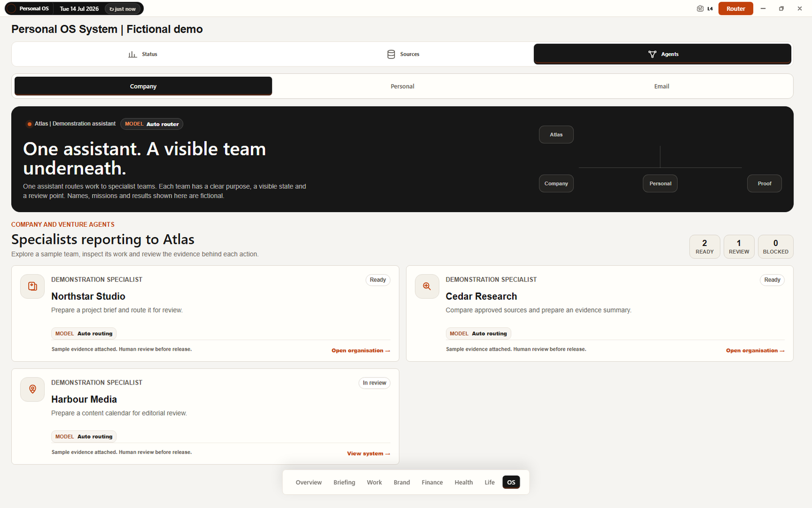812x508 pixels.
Task: Click the Personal node in the diagram
Action: pyautogui.click(x=660, y=183)
